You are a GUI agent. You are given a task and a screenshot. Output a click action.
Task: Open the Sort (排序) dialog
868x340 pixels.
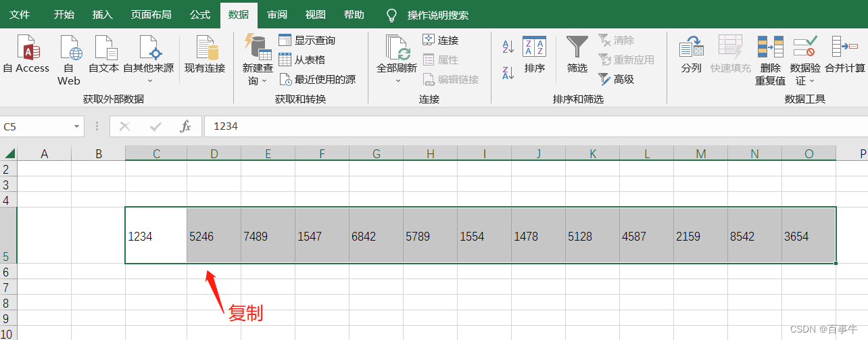tap(534, 55)
